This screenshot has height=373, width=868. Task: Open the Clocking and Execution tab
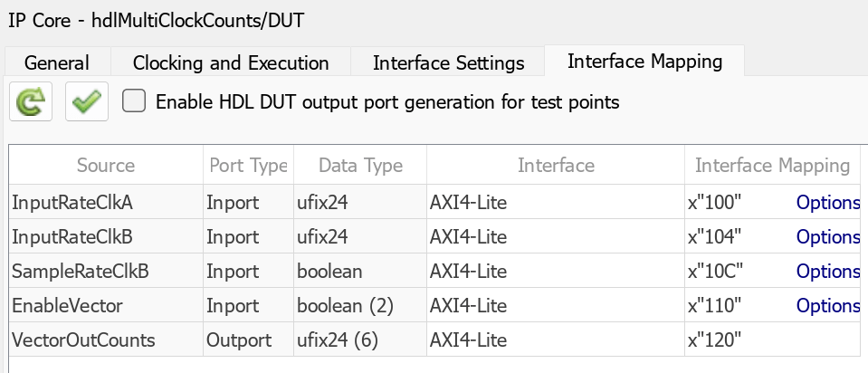(231, 63)
